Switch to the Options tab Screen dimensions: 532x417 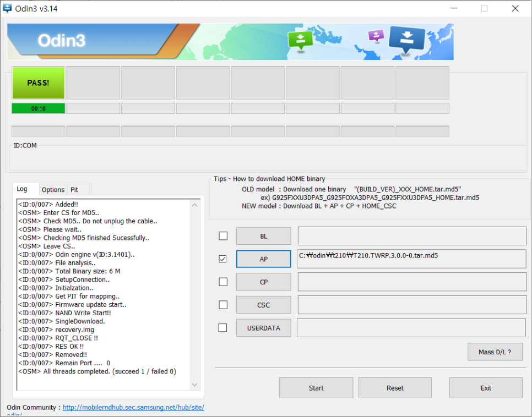click(x=53, y=190)
